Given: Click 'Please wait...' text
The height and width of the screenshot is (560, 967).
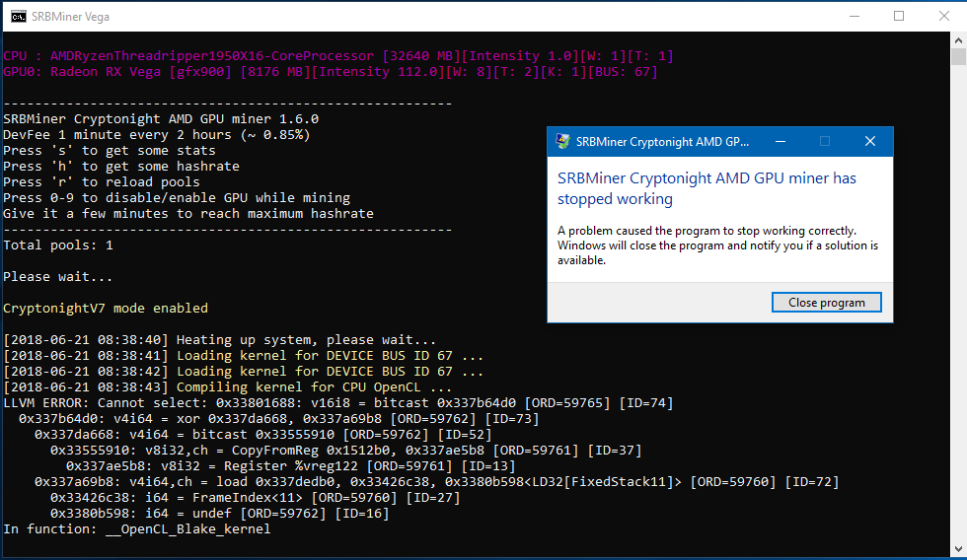Looking at the screenshot, I should pos(58,277).
